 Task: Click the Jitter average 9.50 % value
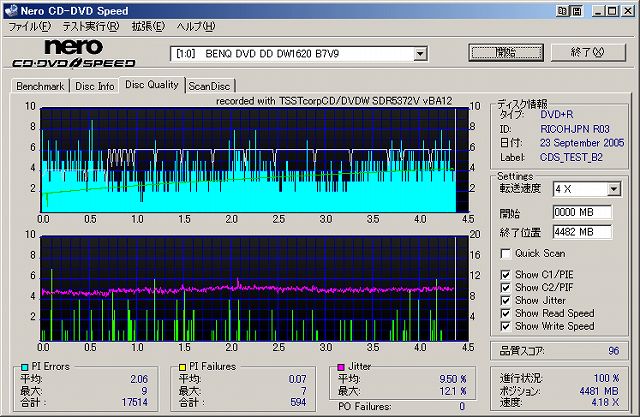453,379
